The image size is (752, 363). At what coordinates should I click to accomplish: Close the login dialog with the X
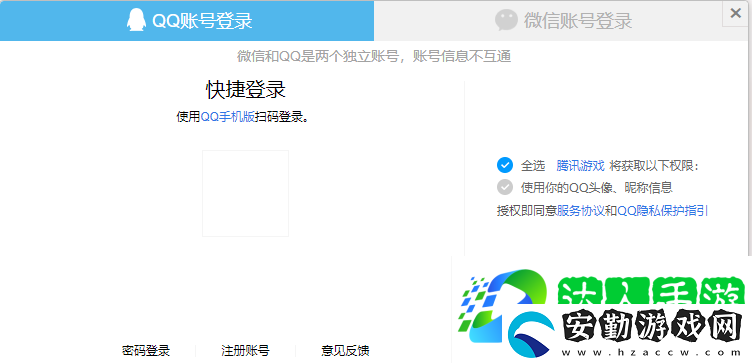735,13
